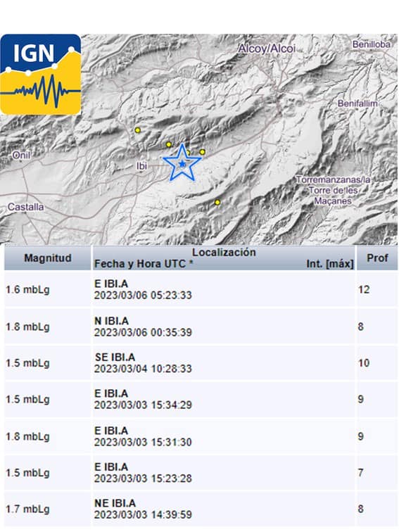
Task: Sort by the Magnitud column header
Action: tap(48, 258)
